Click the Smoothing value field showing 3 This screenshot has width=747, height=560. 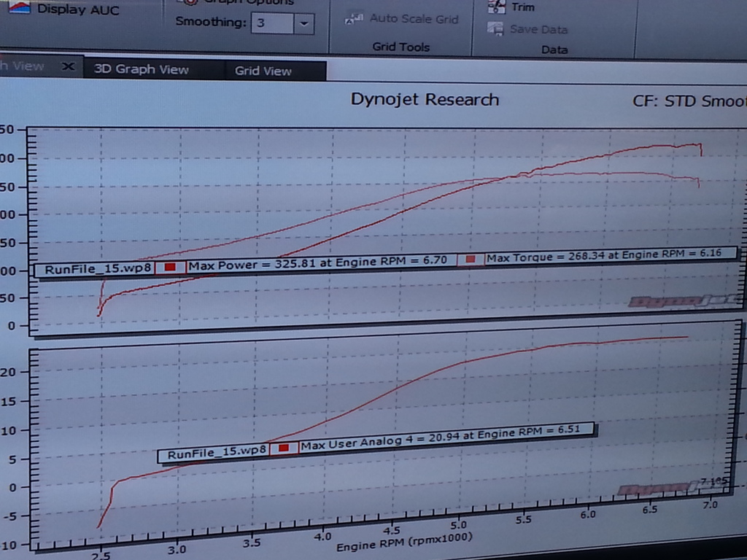(x=271, y=23)
